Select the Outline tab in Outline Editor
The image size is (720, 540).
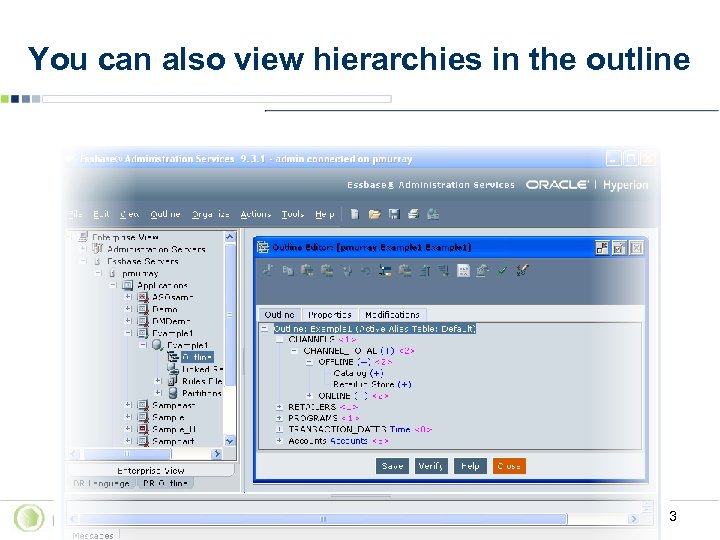click(x=279, y=315)
